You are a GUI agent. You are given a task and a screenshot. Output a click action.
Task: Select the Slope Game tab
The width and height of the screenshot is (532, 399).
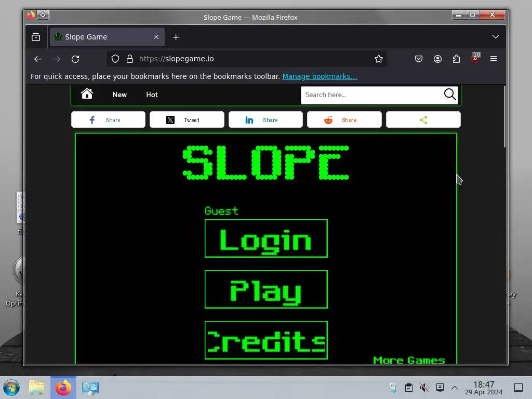(107, 37)
